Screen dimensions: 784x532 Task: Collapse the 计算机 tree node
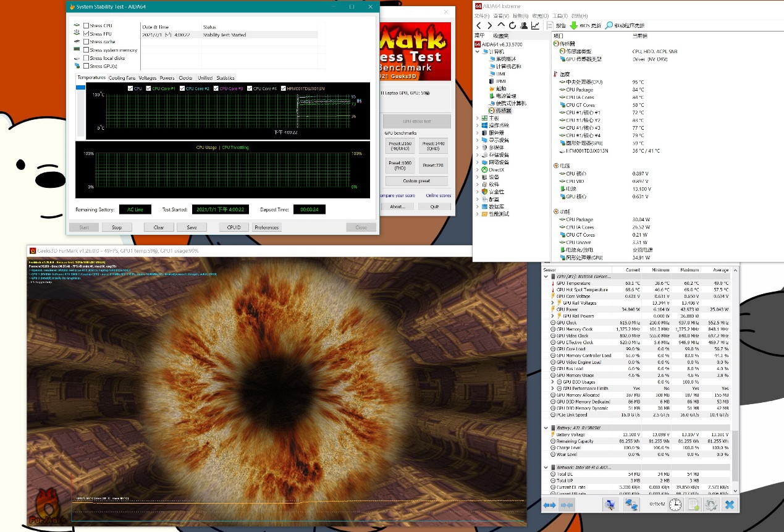[478, 51]
